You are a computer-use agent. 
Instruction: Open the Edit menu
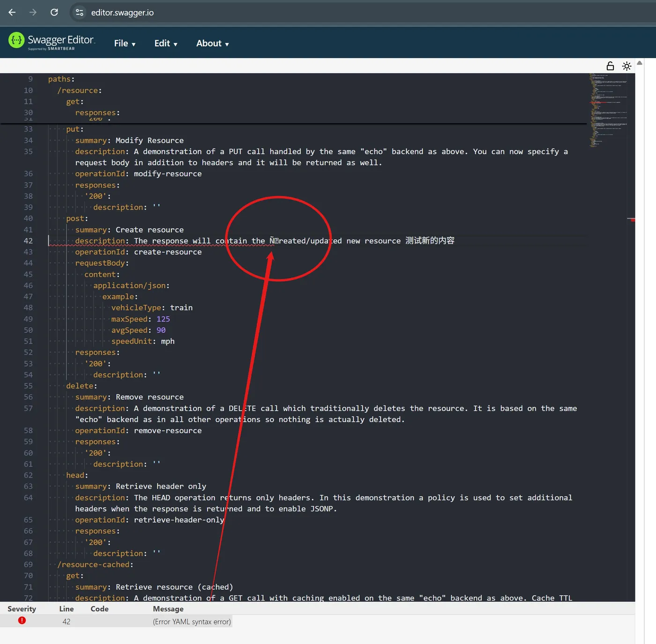pyautogui.click(x=166, y=43)
